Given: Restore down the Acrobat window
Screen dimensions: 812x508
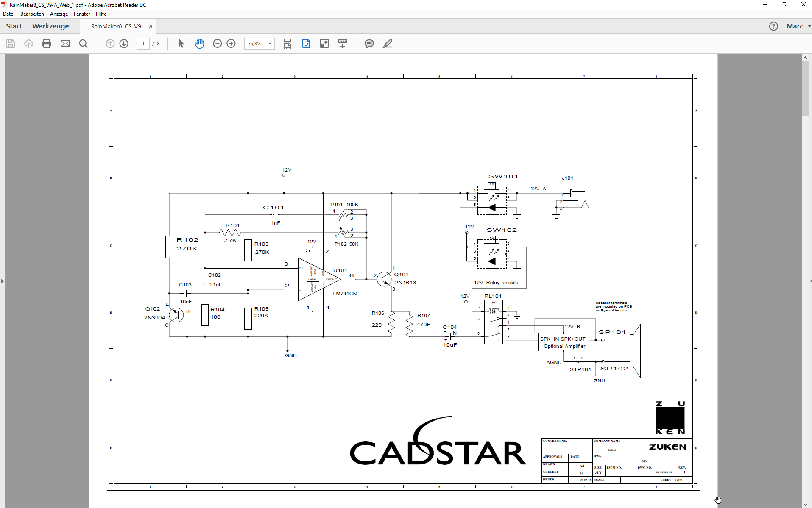Looking at the screenshot, I should (x=784, y=5).
